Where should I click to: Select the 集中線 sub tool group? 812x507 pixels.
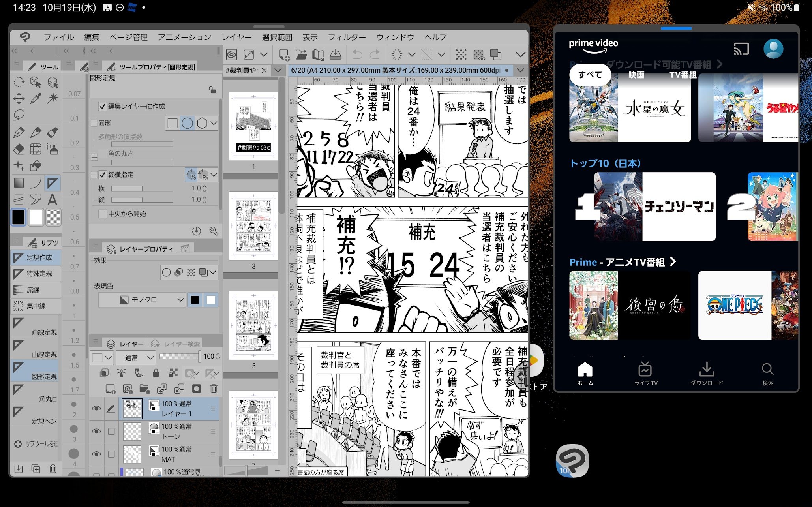click(36, 306)
